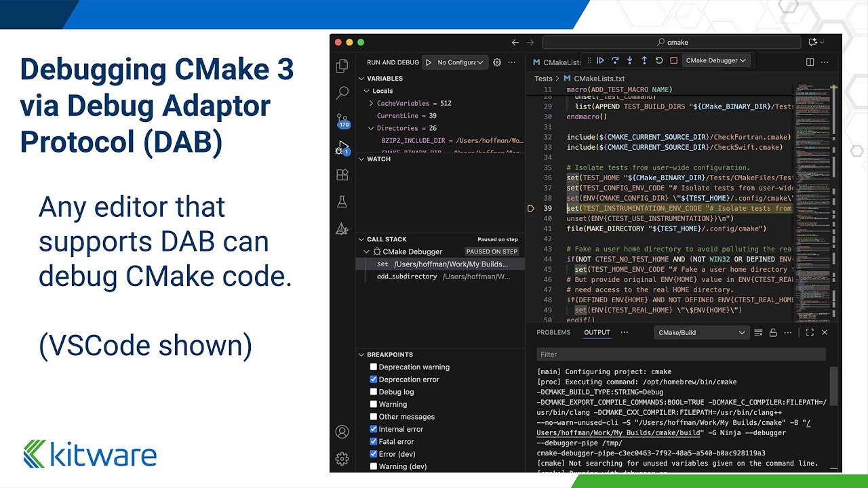Screen dimensions: 868x488
Task: Click the Tests breadcrumb
Action: pyautogui.click(x=543, y=79)
